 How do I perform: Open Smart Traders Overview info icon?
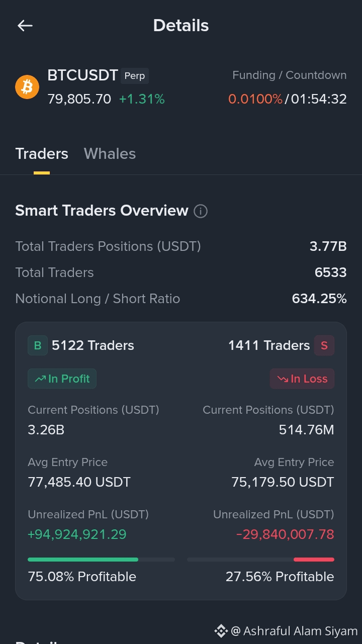(201, 211)
